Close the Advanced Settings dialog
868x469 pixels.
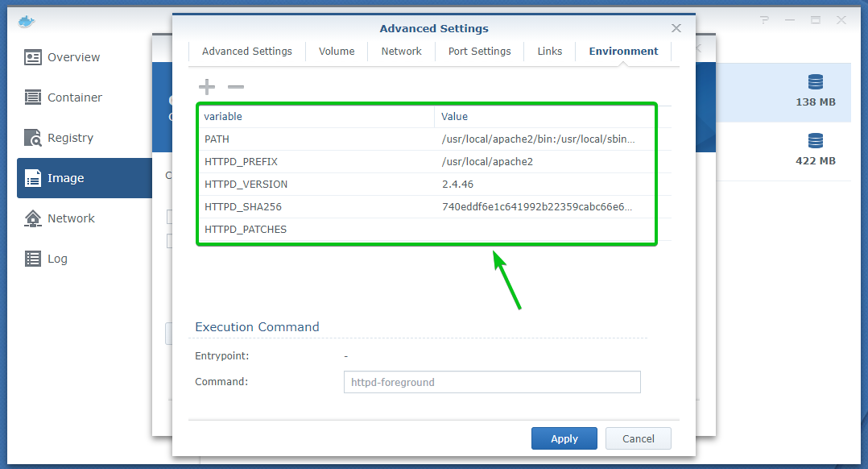pos(676,28)
